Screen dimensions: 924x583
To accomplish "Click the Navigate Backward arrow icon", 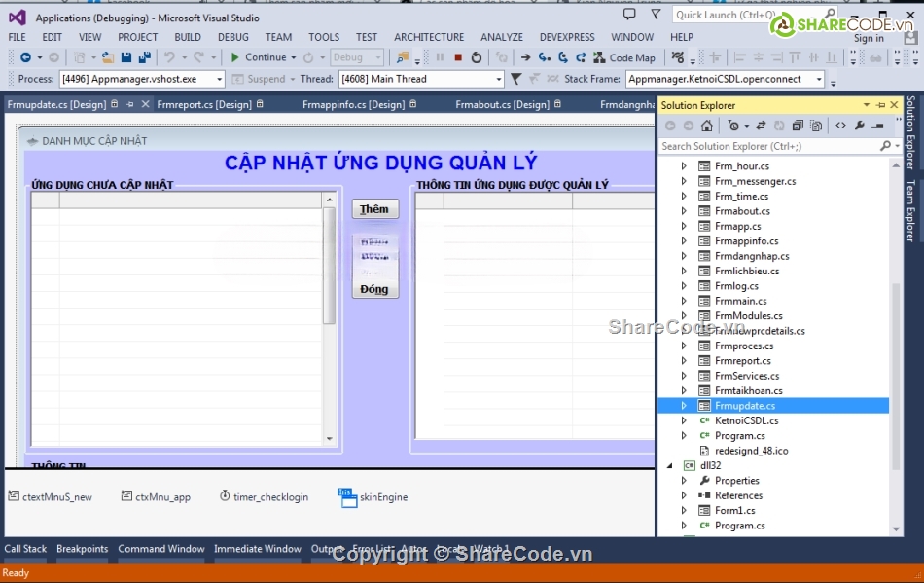I will pos(25,57).
